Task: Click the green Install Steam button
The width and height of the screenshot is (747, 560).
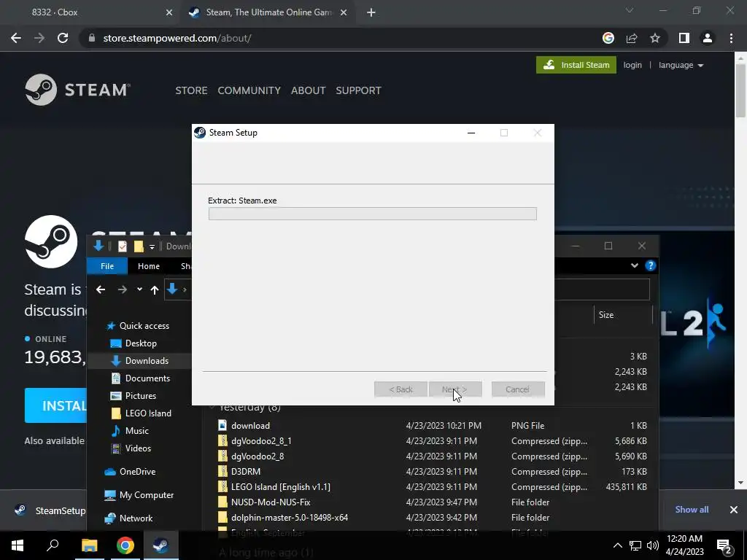Action: tap(576, 65)
